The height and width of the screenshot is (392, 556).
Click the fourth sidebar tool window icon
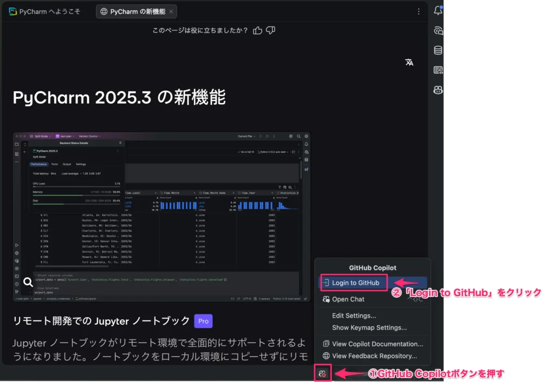pyautogui.click(x=438, y=70)
